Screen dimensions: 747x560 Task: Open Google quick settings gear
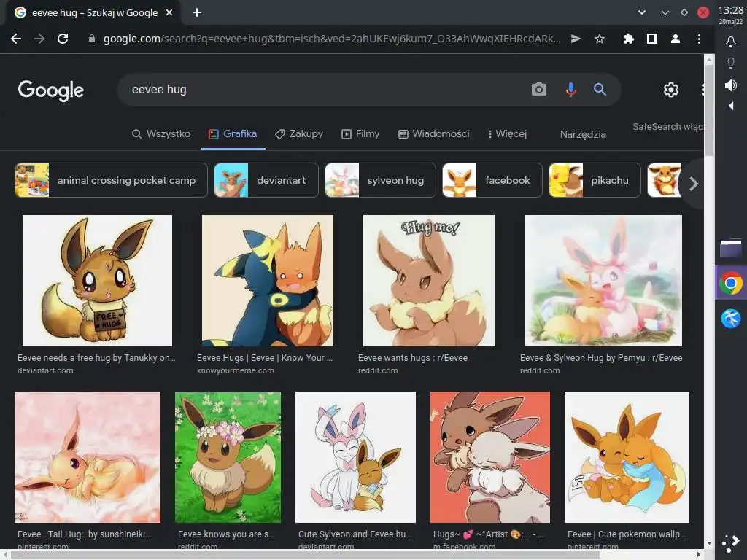coord(671,89)
